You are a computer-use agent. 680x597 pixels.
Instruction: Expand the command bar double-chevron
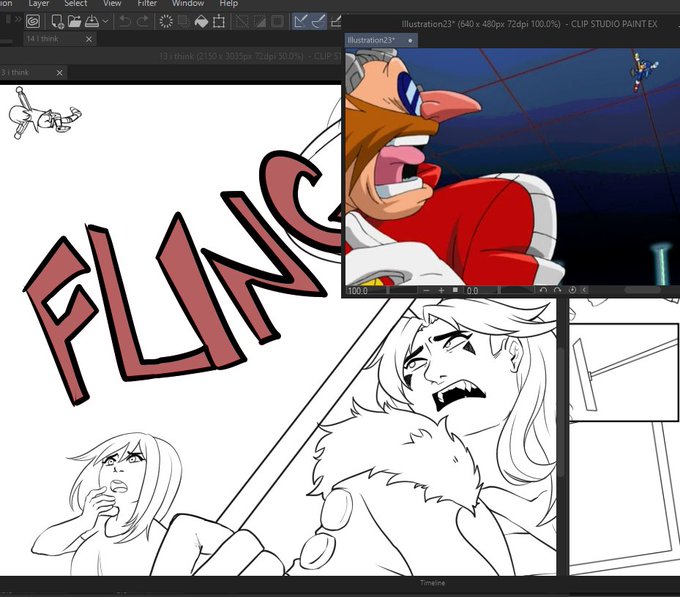[x=18, y=19]
